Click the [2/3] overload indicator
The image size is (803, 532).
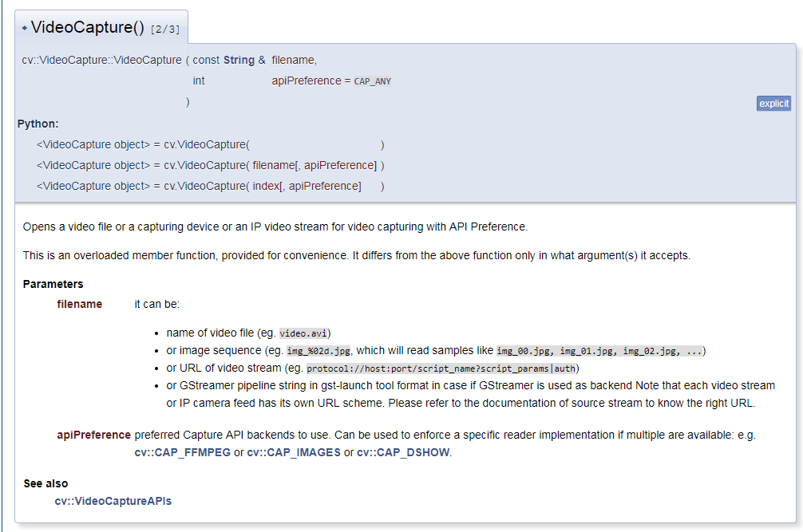coord(165,30)
